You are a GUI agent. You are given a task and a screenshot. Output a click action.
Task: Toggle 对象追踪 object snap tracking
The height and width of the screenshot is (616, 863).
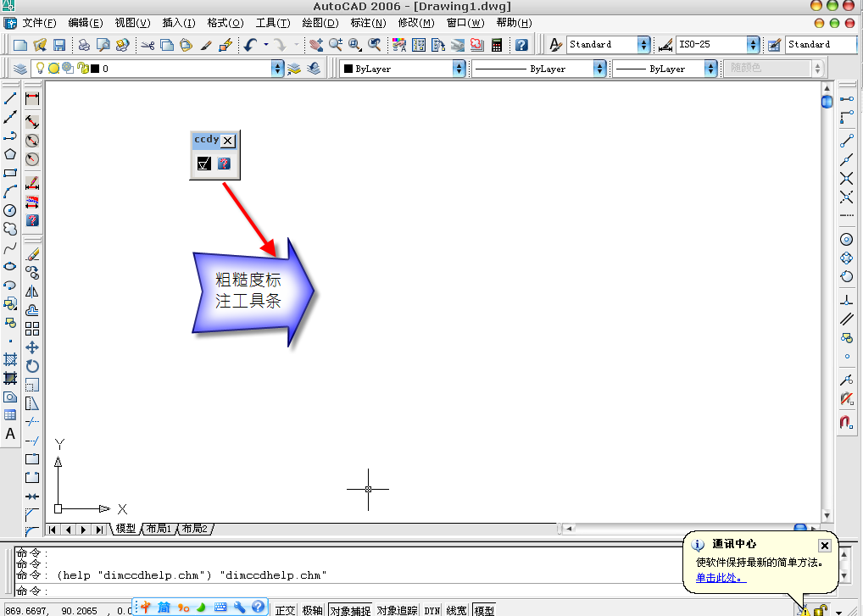(398, 610)
